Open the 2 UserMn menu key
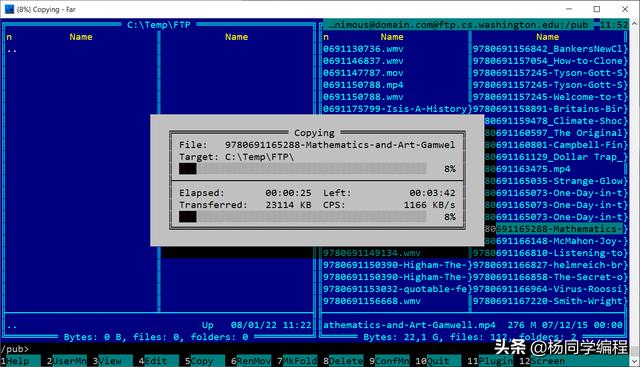 66,361
